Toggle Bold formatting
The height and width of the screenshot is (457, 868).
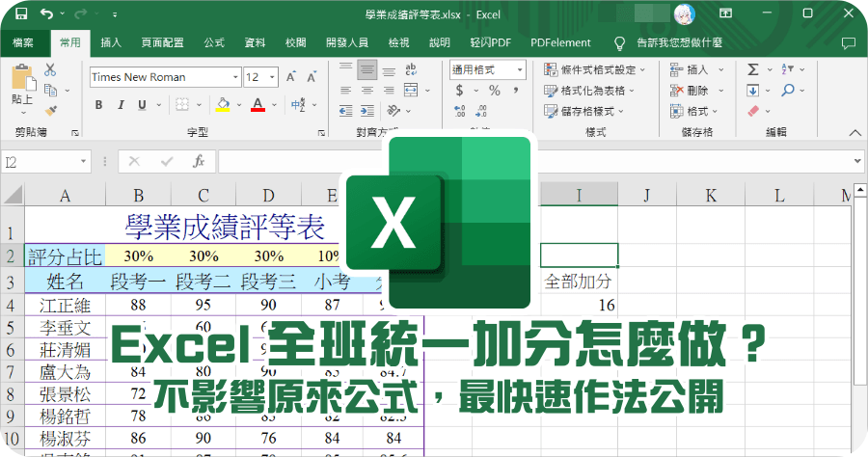click(x=98, y=105)
